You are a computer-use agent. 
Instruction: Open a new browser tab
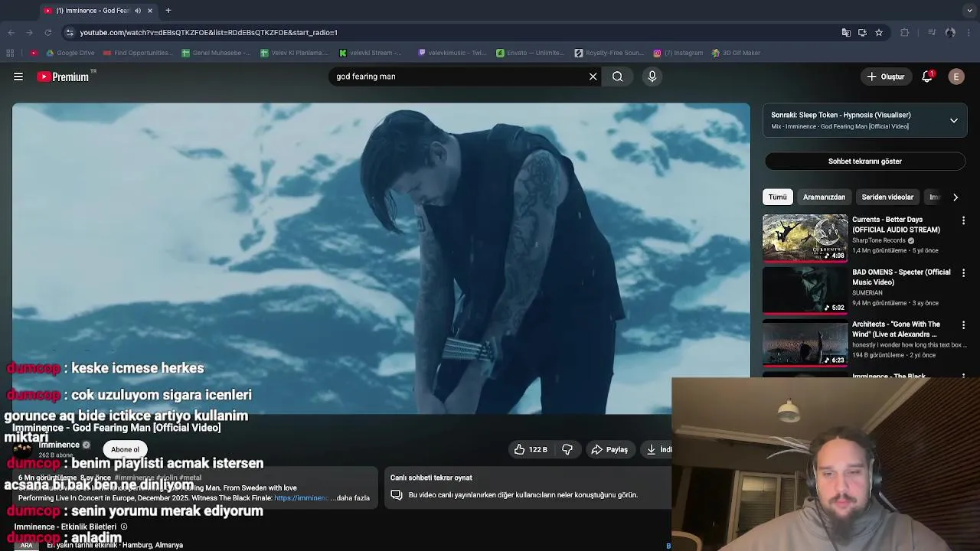click(x=168, y=11)
